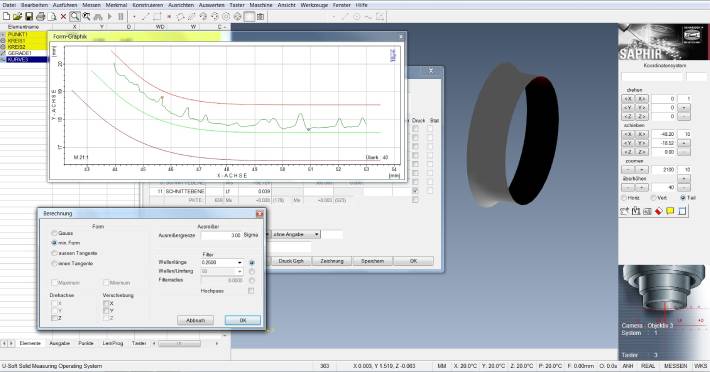Switch to the LernProg tab
Image resolution: width=710 pixels, height=372 pixels.
click(x=113, y=343)
